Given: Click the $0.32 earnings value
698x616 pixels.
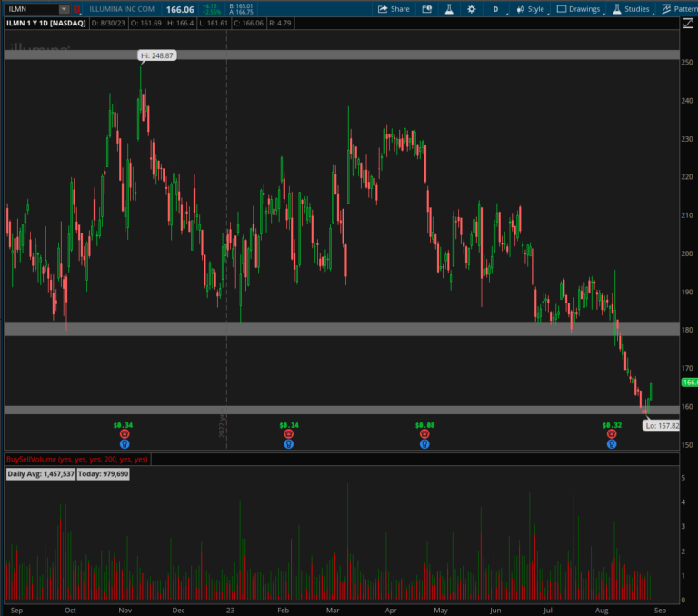Looking at the screenshot, I should coord(612,425).
